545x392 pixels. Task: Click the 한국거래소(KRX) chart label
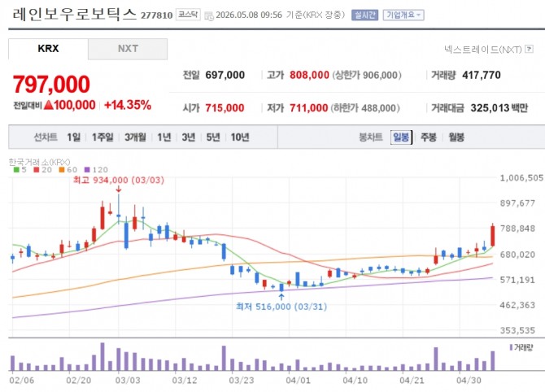[39, 162]
